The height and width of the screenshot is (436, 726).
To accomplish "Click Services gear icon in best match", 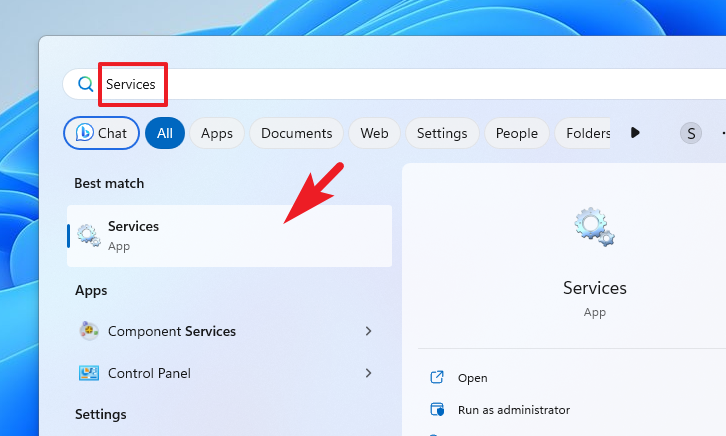I will 88,235.
